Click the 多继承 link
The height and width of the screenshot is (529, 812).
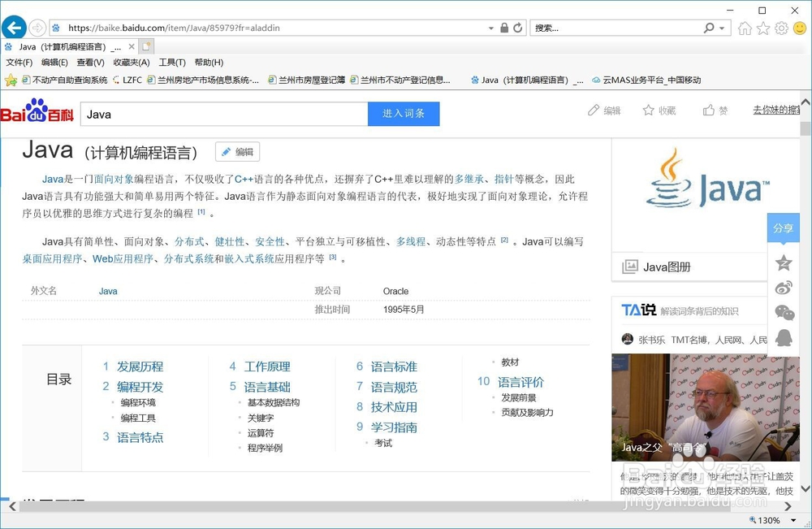pyautogui.click(x=469, y=180)
